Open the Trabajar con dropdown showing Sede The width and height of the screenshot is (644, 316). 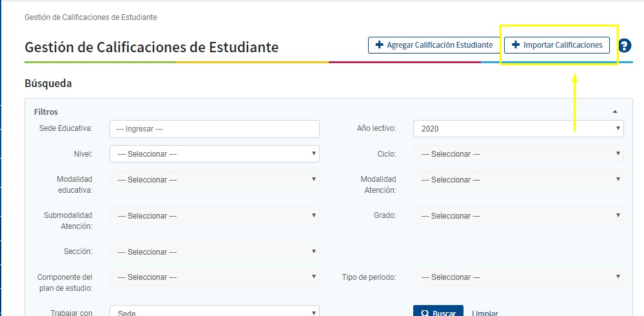click(215, 312)
